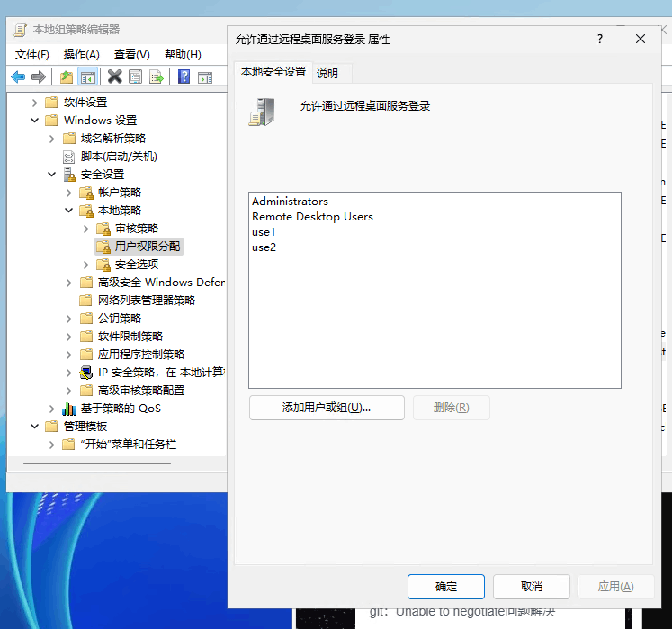Click the Help question mark toolbar icon
This screenshot has width=672, height=629.
click(184, 77)
